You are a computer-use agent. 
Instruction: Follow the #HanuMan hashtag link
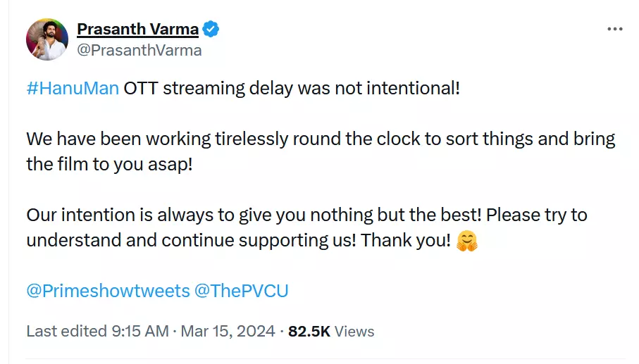[x=73, y=89]
